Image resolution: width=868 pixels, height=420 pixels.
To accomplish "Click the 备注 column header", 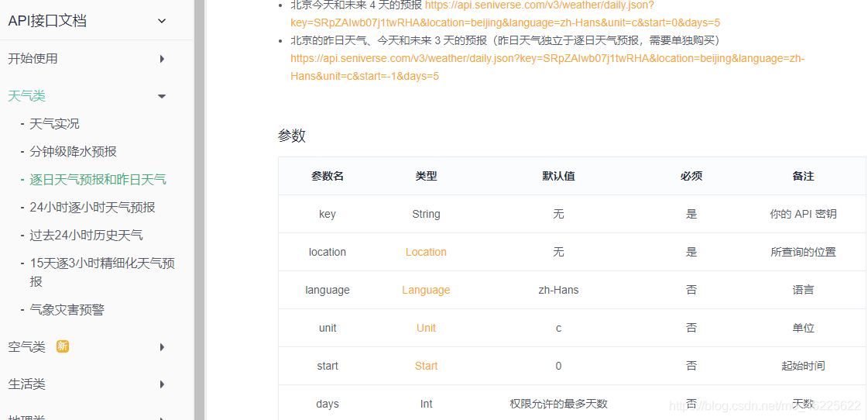I will (x=803, y=176).
